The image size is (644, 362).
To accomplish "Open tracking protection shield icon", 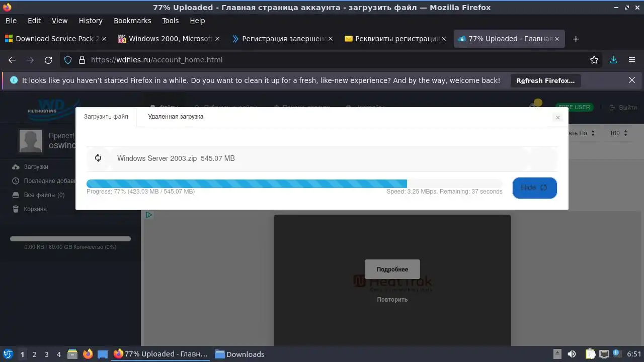I will tap(68, 60).
